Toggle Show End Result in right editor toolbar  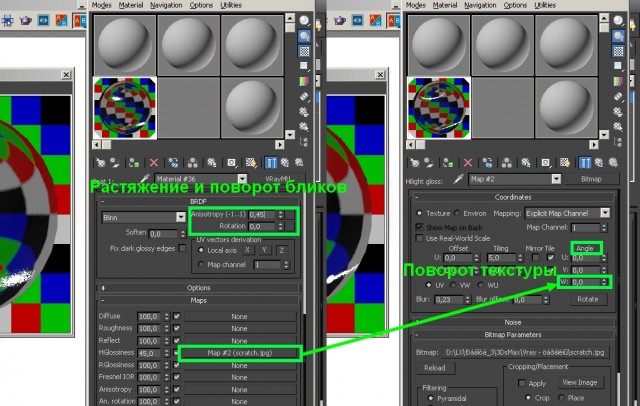click(585, 163)
